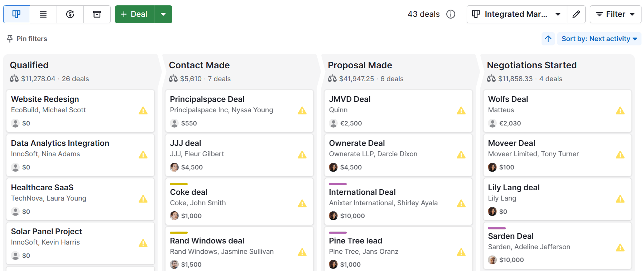Click the green add Deal button
Image resolution: width=644 pixels, height=271 pixels.
pos(134,14)
